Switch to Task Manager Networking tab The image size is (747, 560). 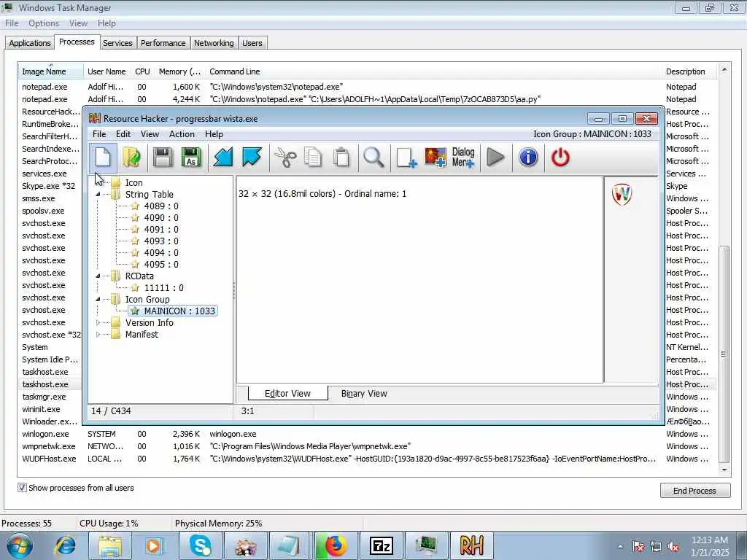tap(214, 43)
